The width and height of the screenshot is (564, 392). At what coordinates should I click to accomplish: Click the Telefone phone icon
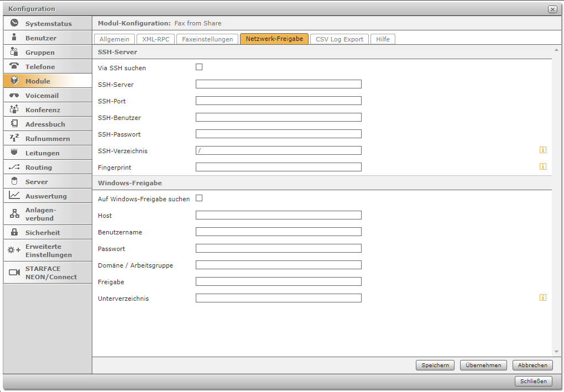[x=14, y=66]
